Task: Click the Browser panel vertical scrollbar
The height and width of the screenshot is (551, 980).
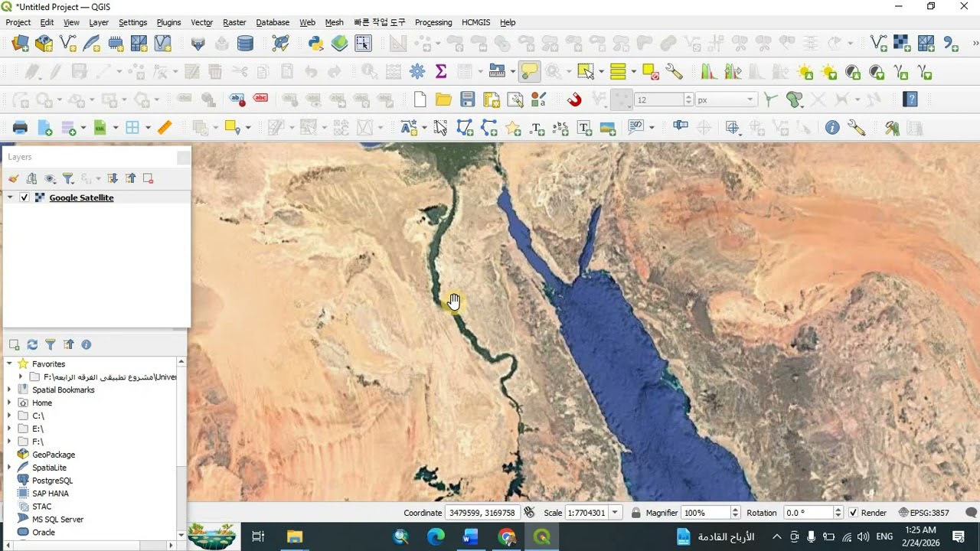Action: tap(181, 448)
